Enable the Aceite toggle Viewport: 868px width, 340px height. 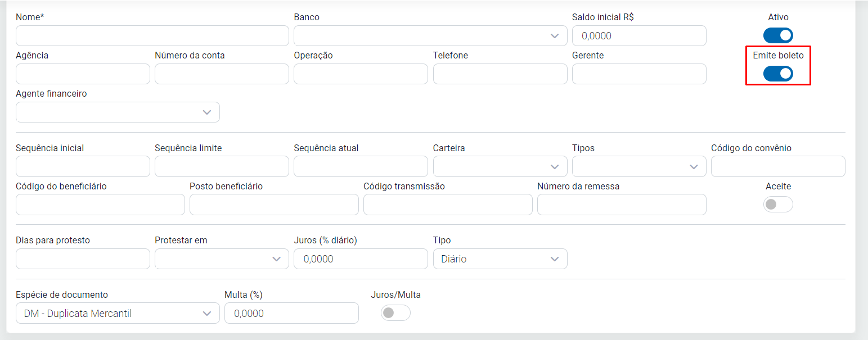tap(778, 205)
